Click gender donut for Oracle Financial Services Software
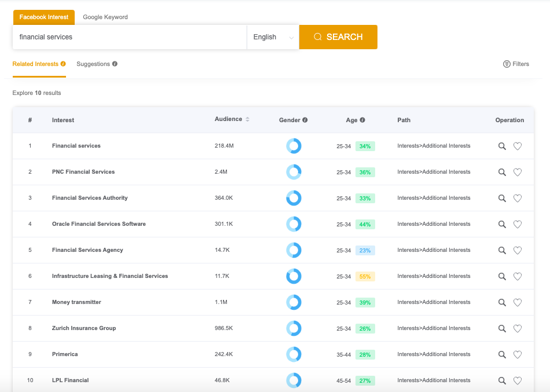 pos(294,224)
